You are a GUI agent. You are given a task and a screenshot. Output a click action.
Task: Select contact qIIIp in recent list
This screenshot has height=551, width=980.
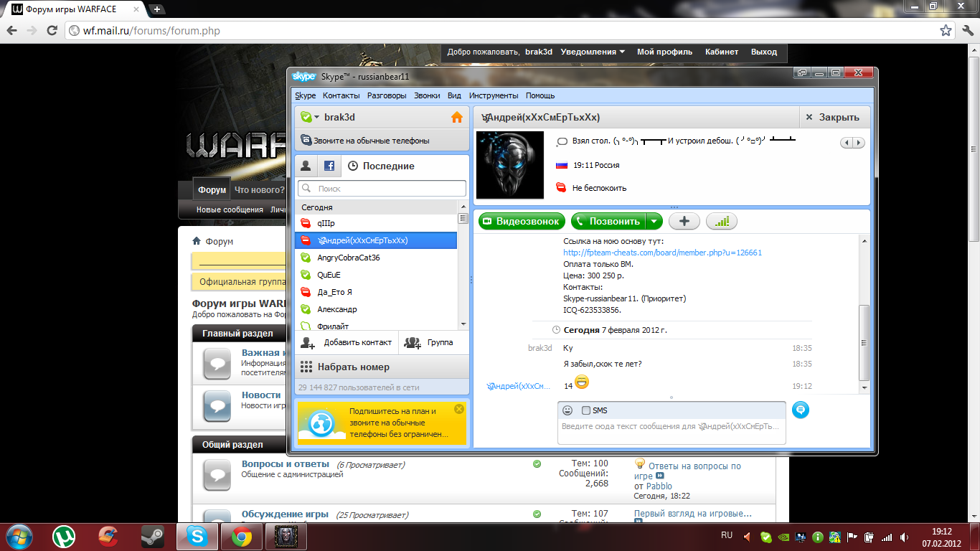click(376, 223)
